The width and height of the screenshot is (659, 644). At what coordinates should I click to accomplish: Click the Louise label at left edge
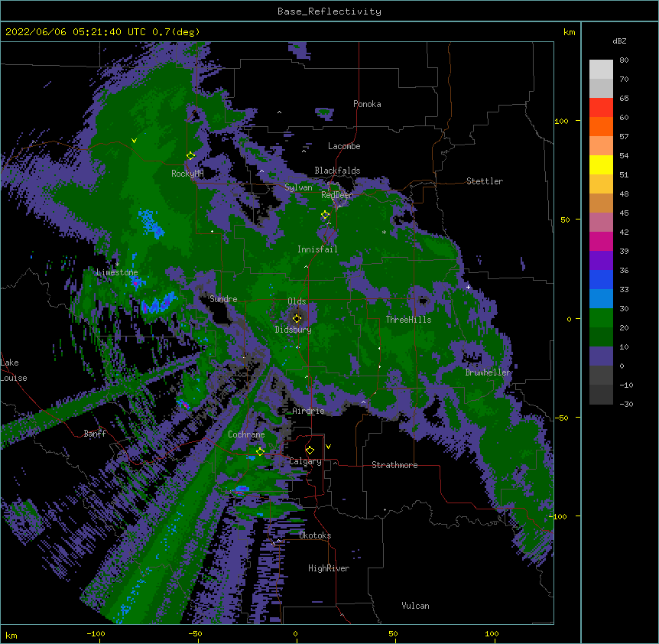pos(14,378)
